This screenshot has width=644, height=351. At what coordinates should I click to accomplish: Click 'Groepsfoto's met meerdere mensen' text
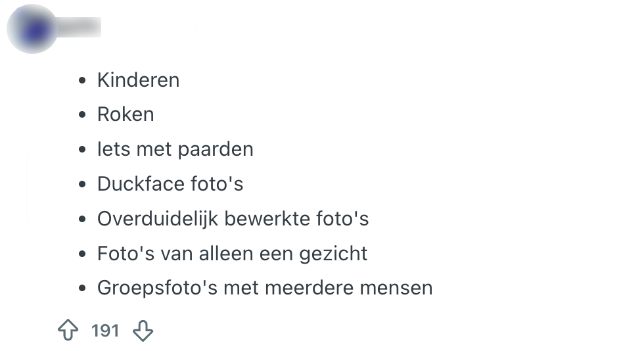click(x=265, y=288)
